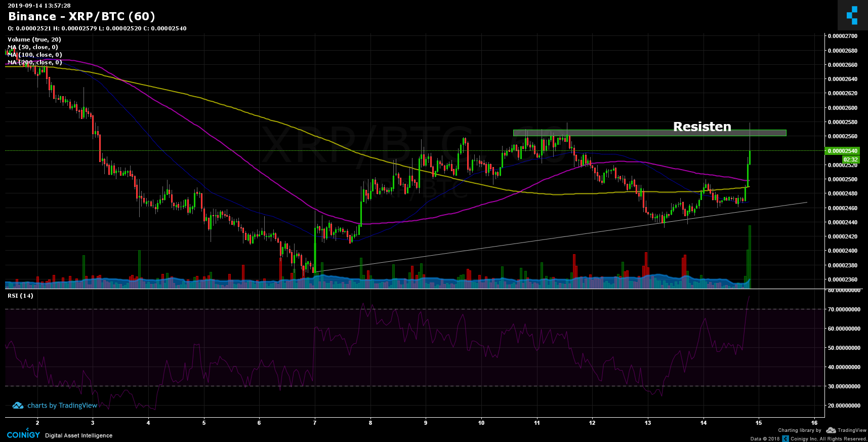
Task: Click the OHLC values line under title
Action: (97, 28)
